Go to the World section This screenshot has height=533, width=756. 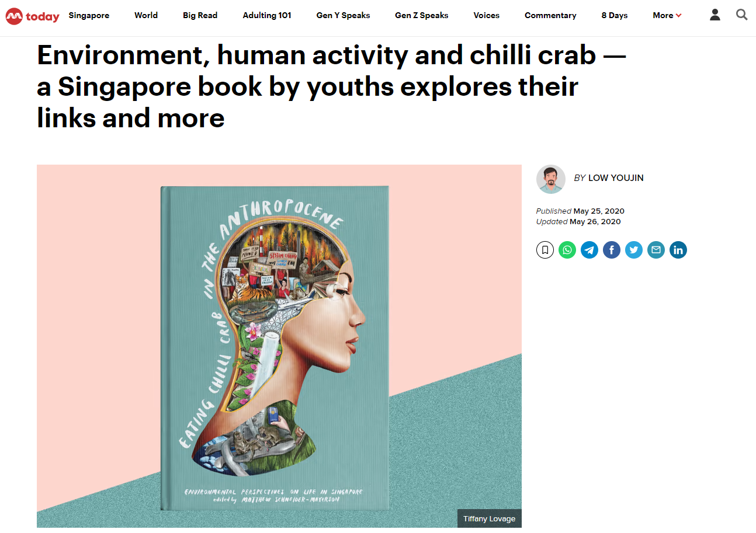click(x=146, y=16)
